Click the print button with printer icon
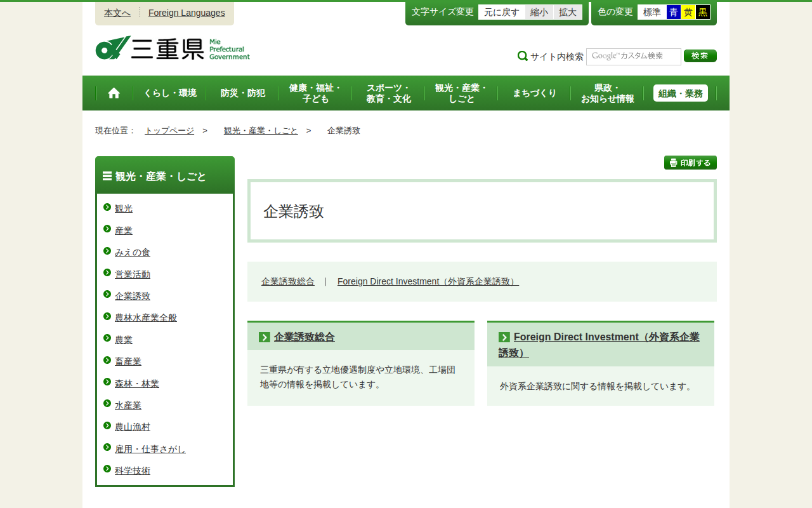The image size is (812, 508). (690, 163)
